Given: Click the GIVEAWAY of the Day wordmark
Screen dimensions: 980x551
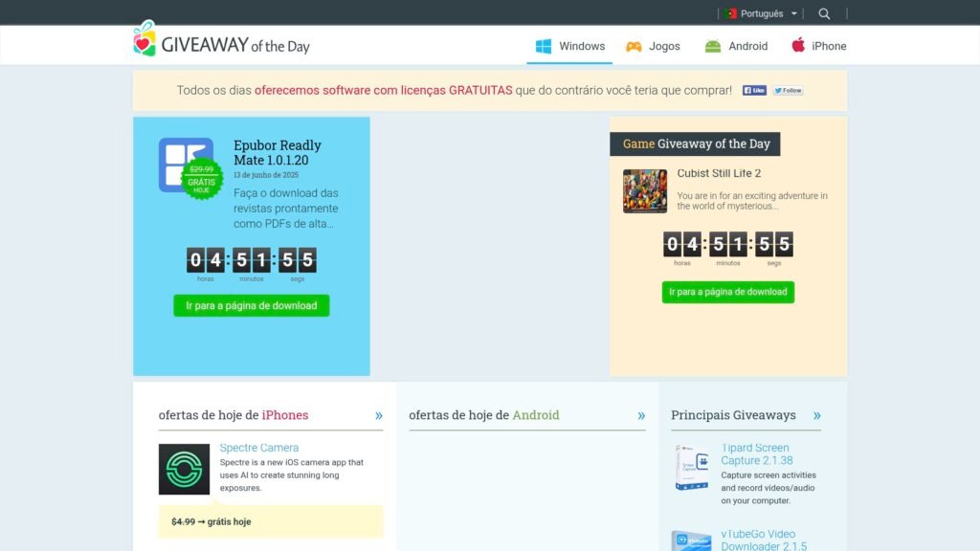Looking at the screenshot, I should point(235,45).
